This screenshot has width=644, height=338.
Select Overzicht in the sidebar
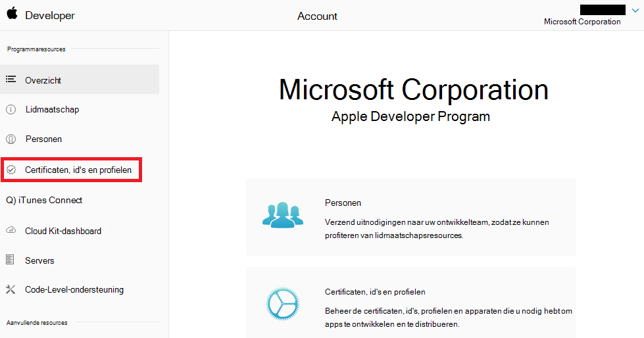[x=80, y=80]
